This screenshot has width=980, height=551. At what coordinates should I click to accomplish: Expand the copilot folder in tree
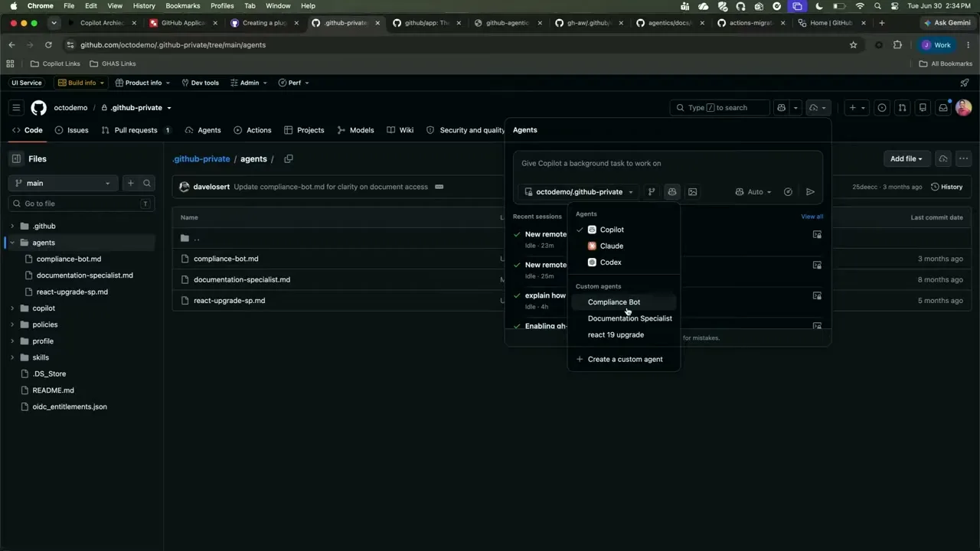[x=12, y=308]
